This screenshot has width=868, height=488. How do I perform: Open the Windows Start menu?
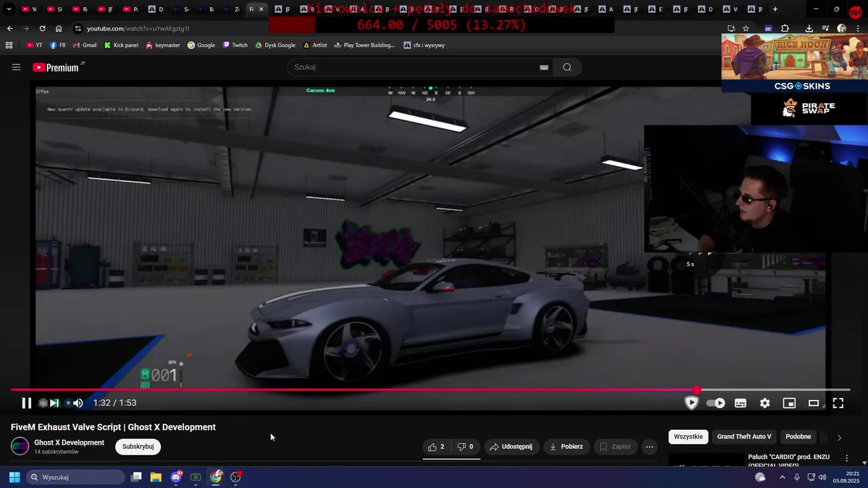pyautogui.click(x=14, y=477)
